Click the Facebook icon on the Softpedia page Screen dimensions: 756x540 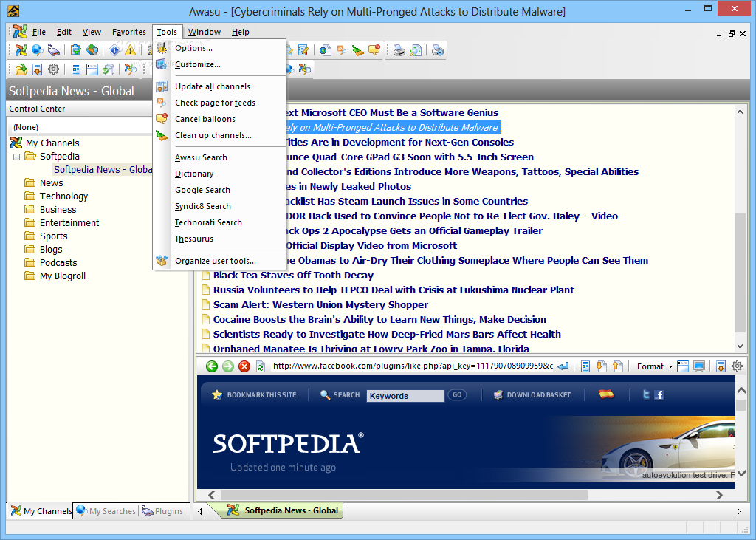659,394
